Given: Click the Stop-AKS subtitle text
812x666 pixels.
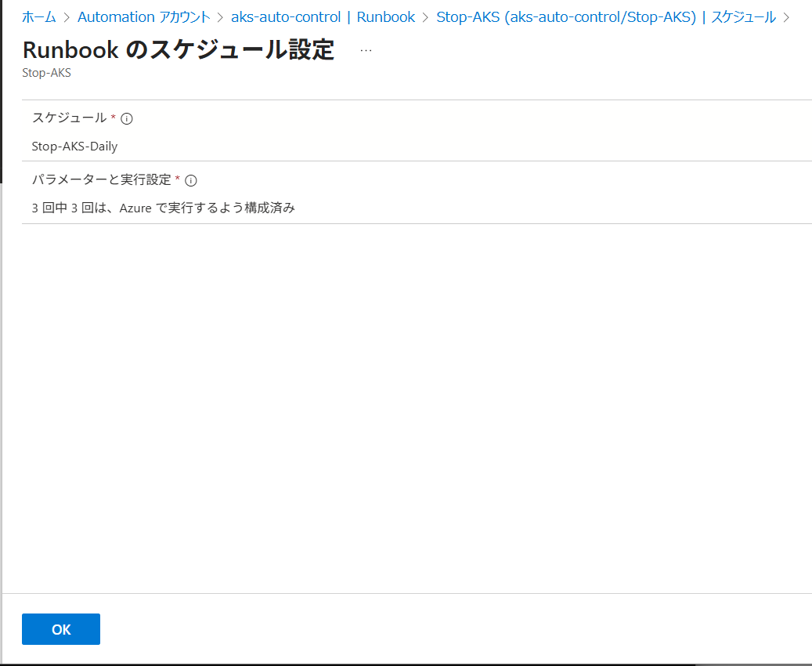Looking at the screenshot, I should tap(47, 73).
